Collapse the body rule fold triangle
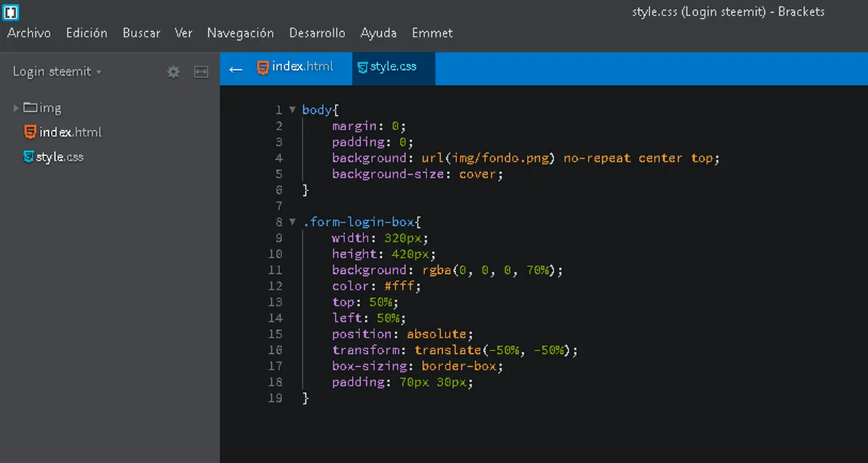Viewport: 868px width, 463px height. tap(292, 109)
